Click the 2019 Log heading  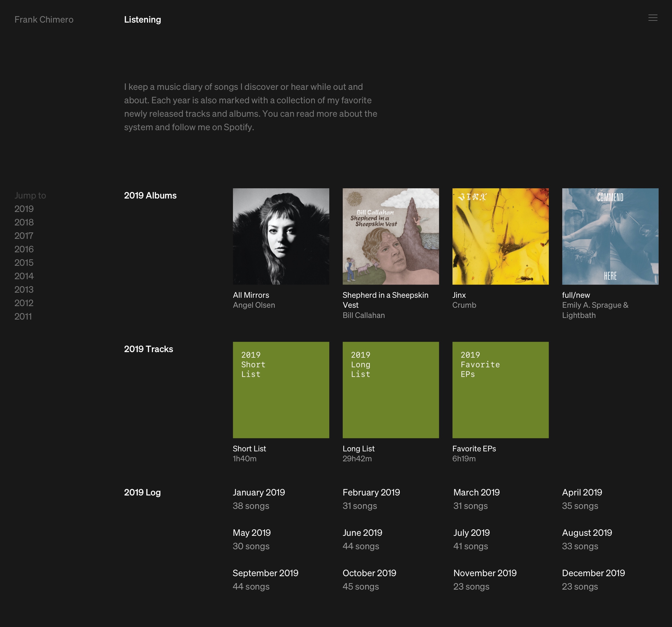tap(142, 493)
